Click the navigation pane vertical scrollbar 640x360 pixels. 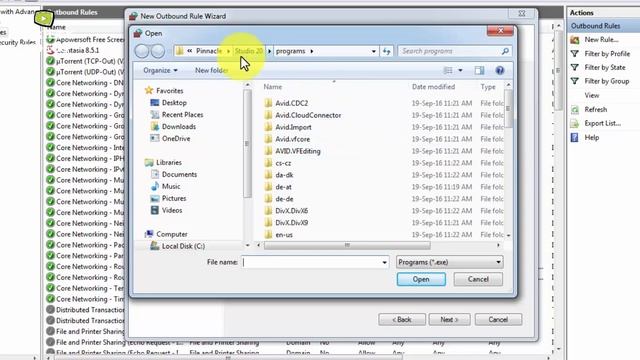(247, 143)
